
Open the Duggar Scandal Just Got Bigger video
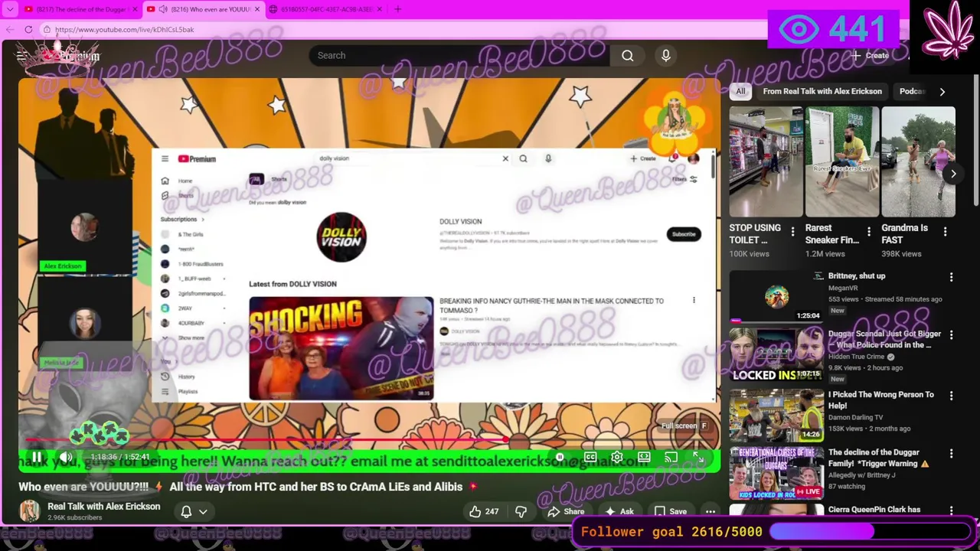(884, 339)
